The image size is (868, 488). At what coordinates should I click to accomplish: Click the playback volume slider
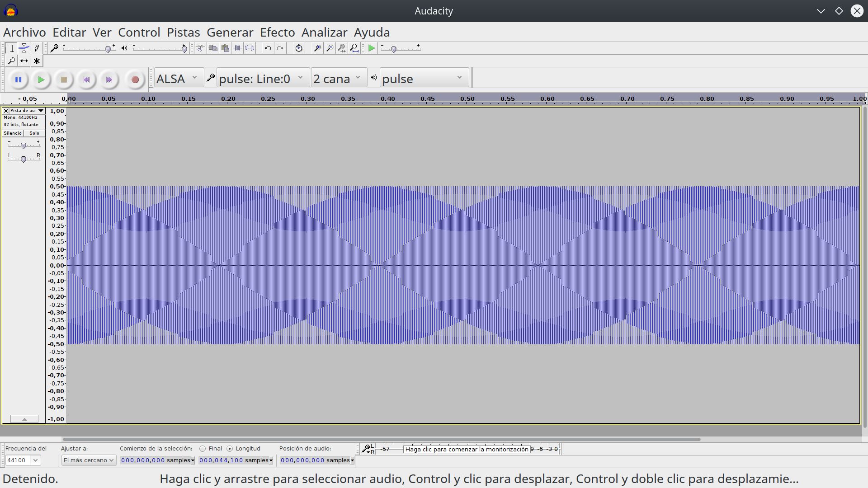[160, 48]
